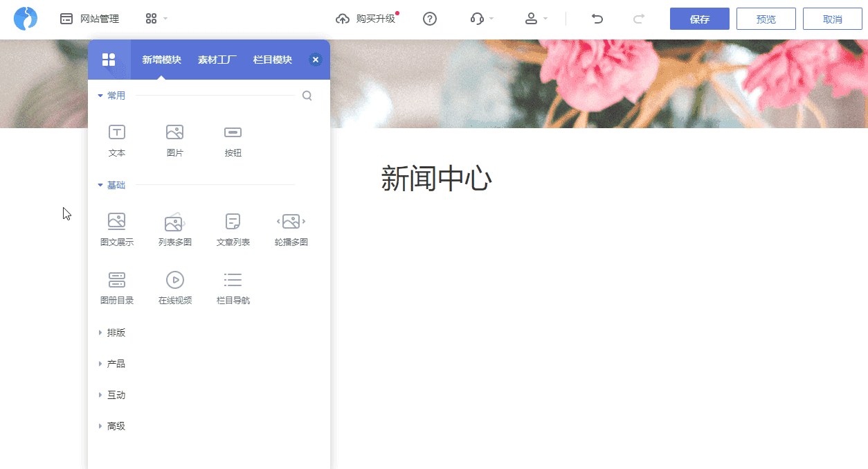Image resolution: width=868 pixels, height=469 pixels.
Task: Click the site logo in the header
Action: [26, 19]
